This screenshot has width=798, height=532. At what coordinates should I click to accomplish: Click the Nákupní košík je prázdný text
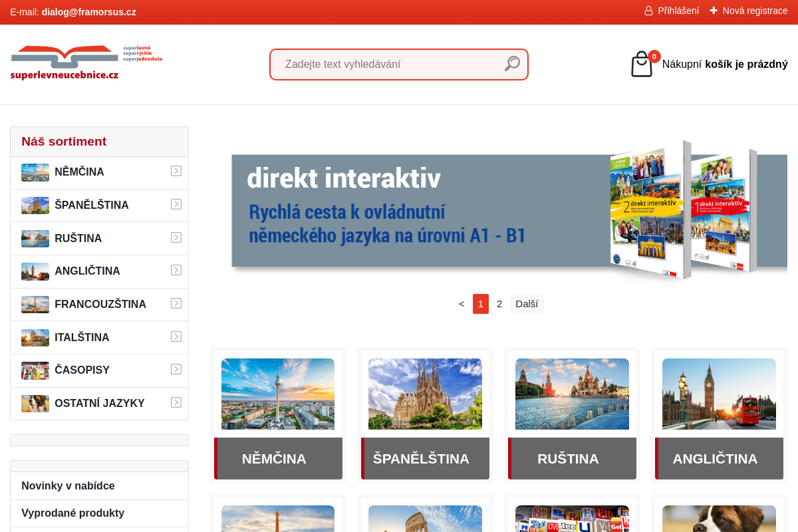click(x=725, y=65)
